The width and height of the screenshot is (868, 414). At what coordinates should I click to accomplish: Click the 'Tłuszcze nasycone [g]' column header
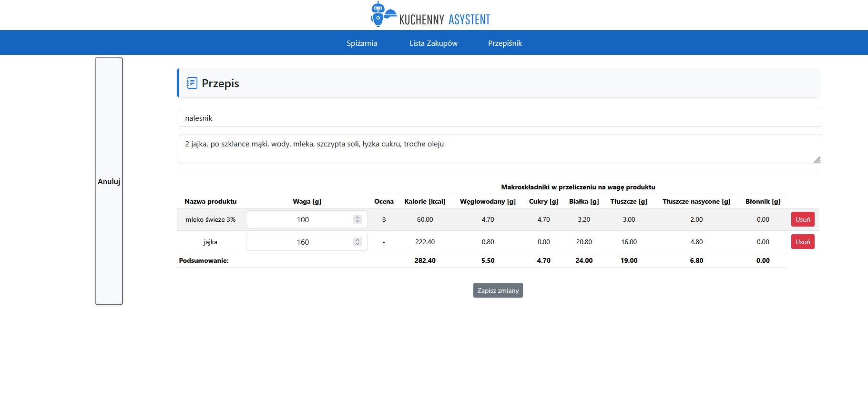(x=696, y=201)
